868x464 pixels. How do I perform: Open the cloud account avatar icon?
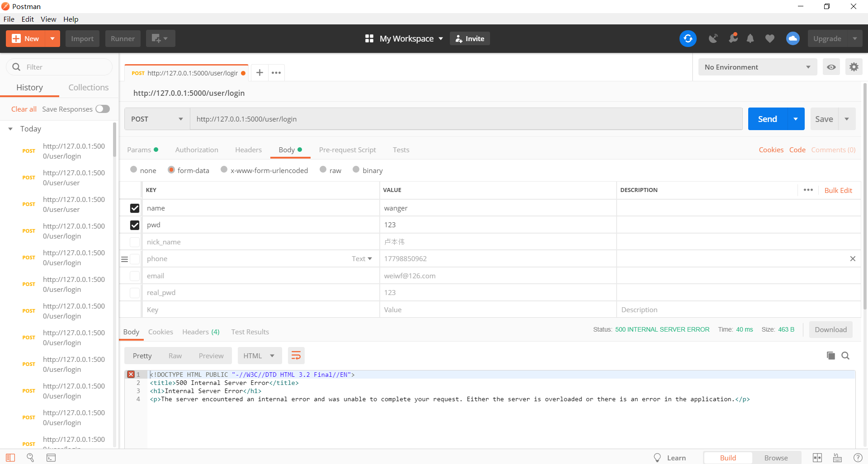tap(793, 38)
